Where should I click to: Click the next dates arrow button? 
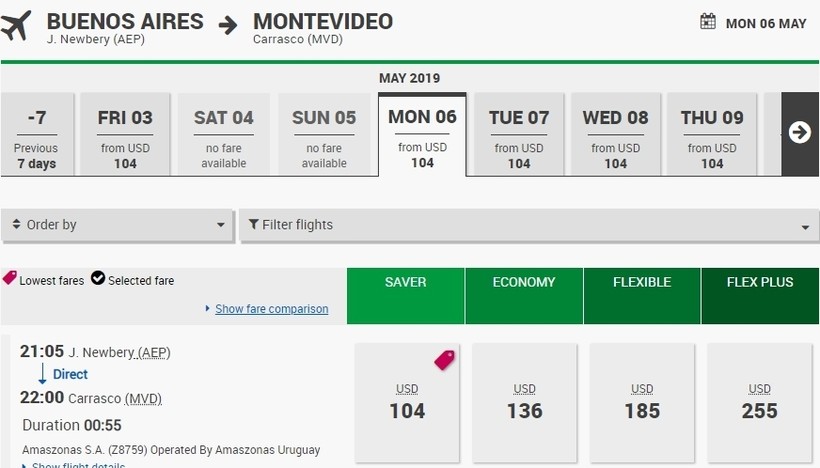point(800,133)
